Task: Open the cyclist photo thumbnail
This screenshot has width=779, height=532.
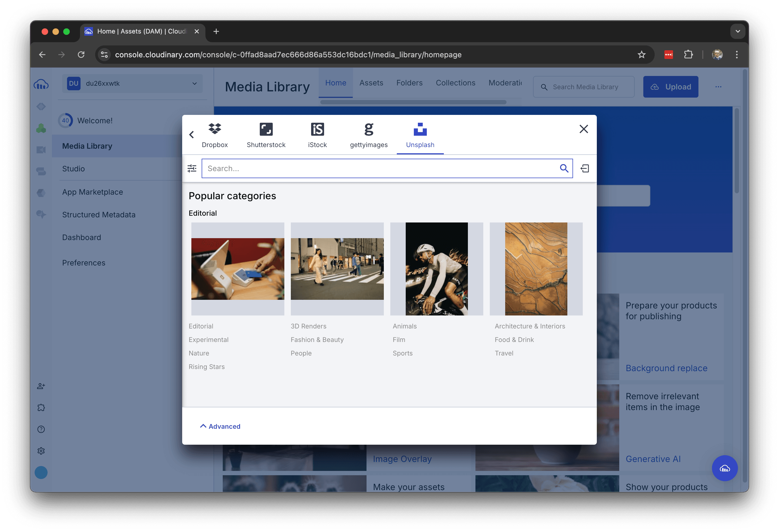Action: click(x=436, y=269)
